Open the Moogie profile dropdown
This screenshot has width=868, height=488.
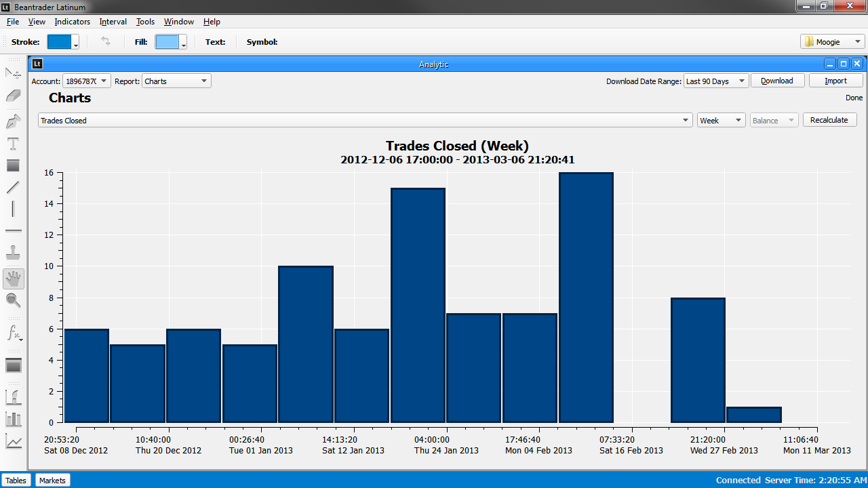tap(833, 41)
